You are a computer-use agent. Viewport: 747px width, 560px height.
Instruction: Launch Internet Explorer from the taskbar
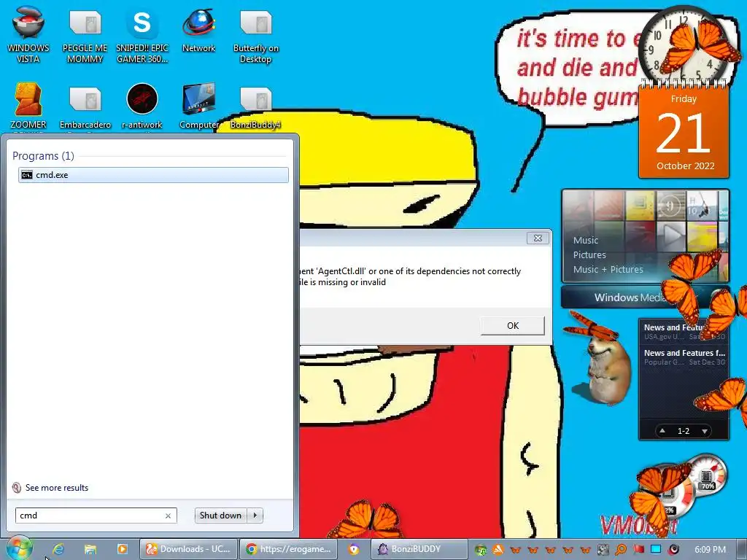click(58, 549)
